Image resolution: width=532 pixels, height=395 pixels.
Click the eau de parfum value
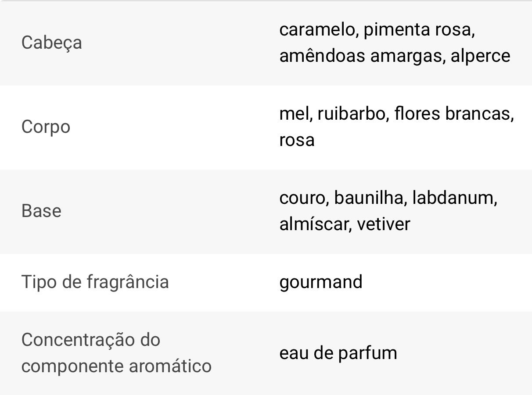pyautogui.click(x=338, y=353)
